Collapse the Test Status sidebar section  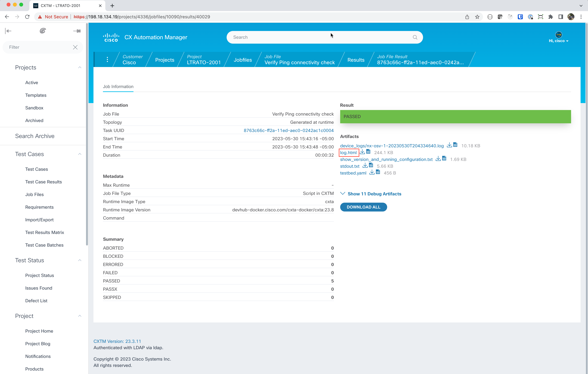[x=80, y=260]
